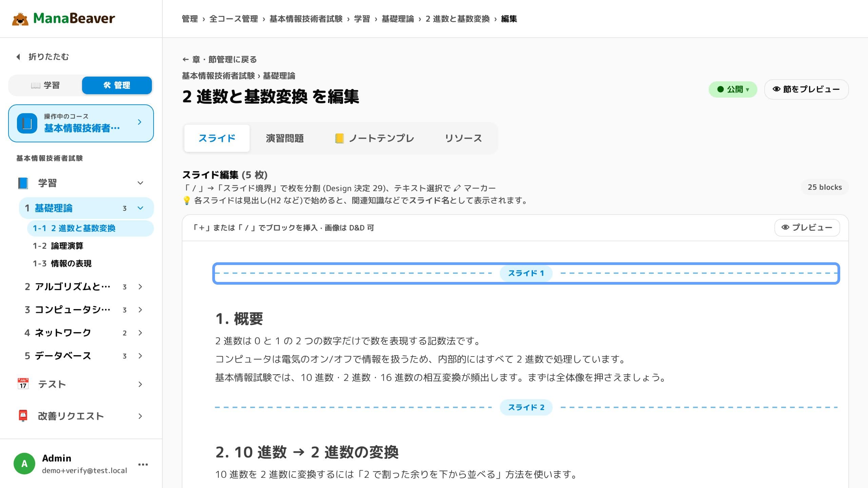
Task: Click the テスト calendar icon
Action: pos(23,384)
